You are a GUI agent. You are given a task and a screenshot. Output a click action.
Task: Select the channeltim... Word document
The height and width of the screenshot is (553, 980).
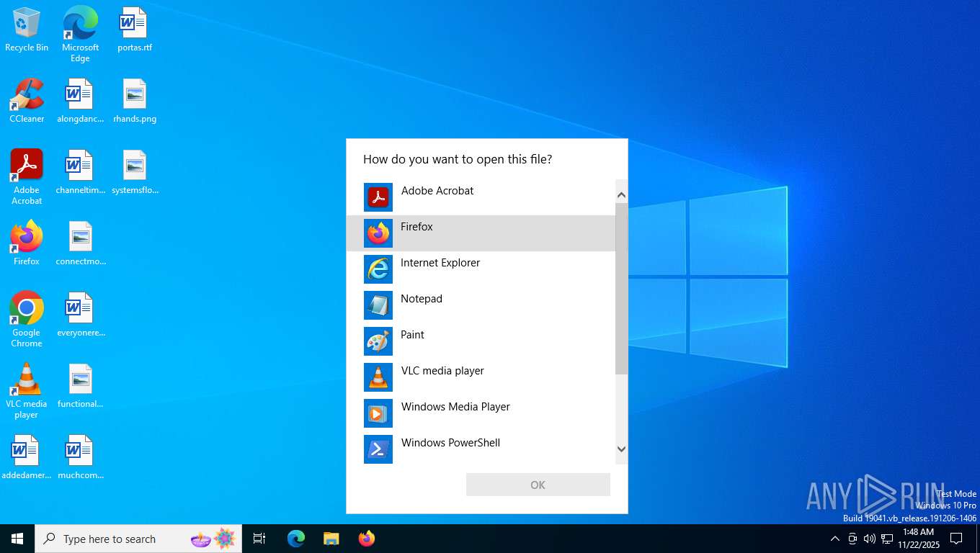click(80, 172)
